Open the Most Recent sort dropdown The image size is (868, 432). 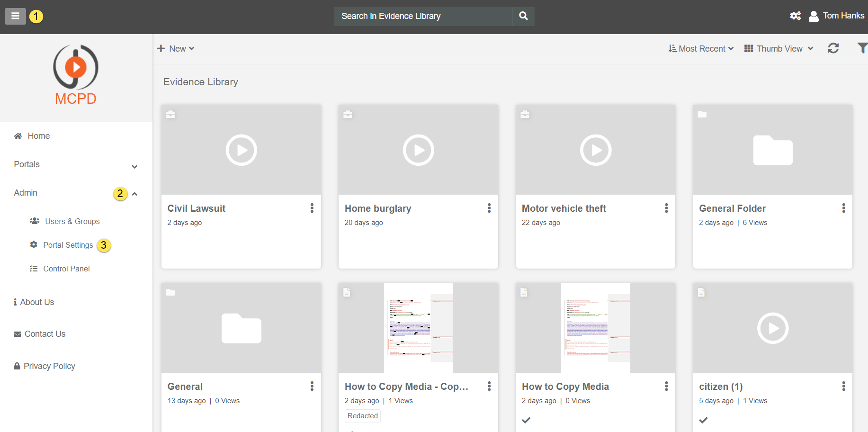[x=701, y=49]
